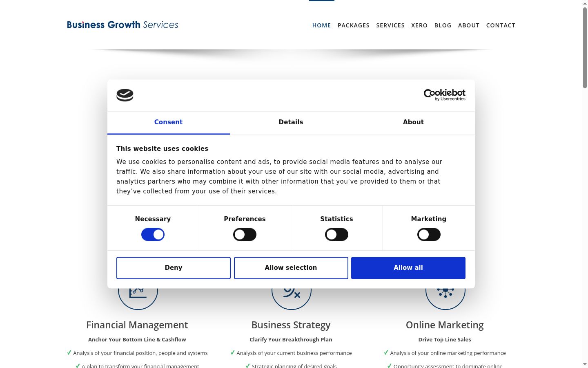Click the scrollbar up arrow
The width and height of the screenshot is (588, 368).
(x=585, y=3)
